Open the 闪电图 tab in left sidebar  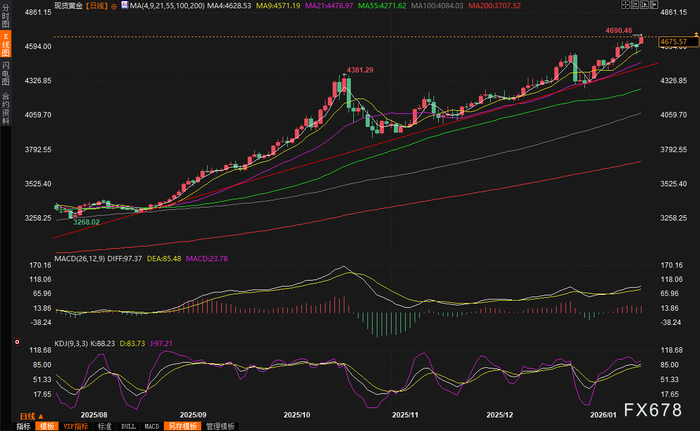tap(5, 73)
